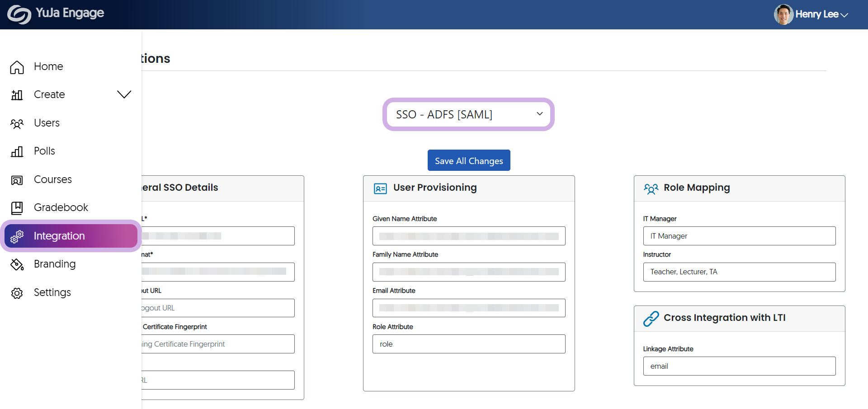This screenshot has width=868, height=409.
Task: Click the Linkage Attribute email field
Action: tap(739, 366)
